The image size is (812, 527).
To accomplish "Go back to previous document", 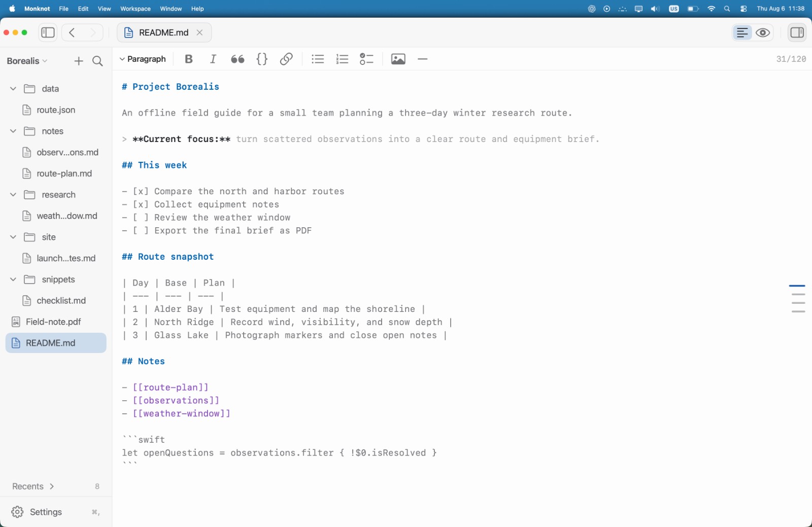I will pyautogui.click(x=72, y=32).
